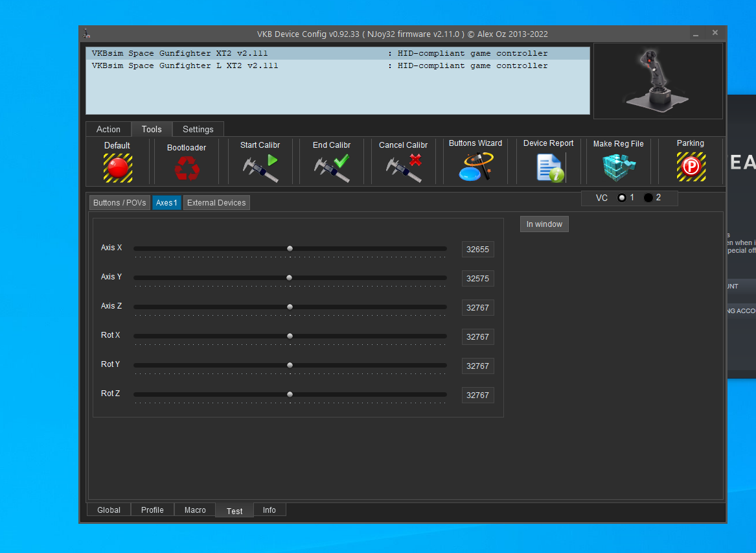Click the Axis Y value field 32575
This screenshot has width=756, height=553.
click(478, 278)
